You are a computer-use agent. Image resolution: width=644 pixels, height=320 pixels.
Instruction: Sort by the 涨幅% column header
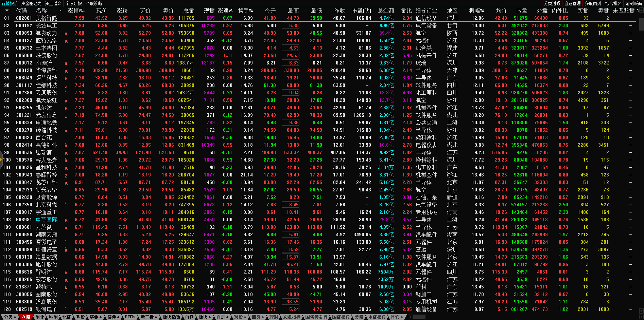coord(75,11)
